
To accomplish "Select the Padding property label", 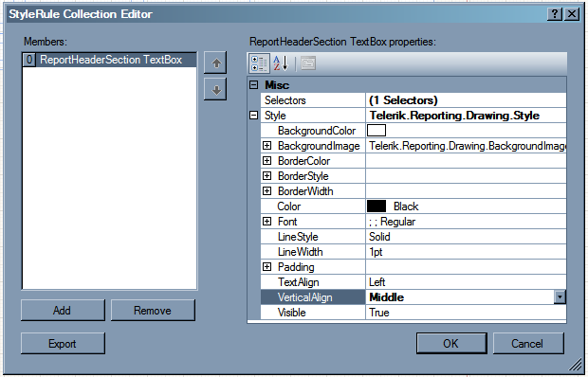I will tap(296, 267).
